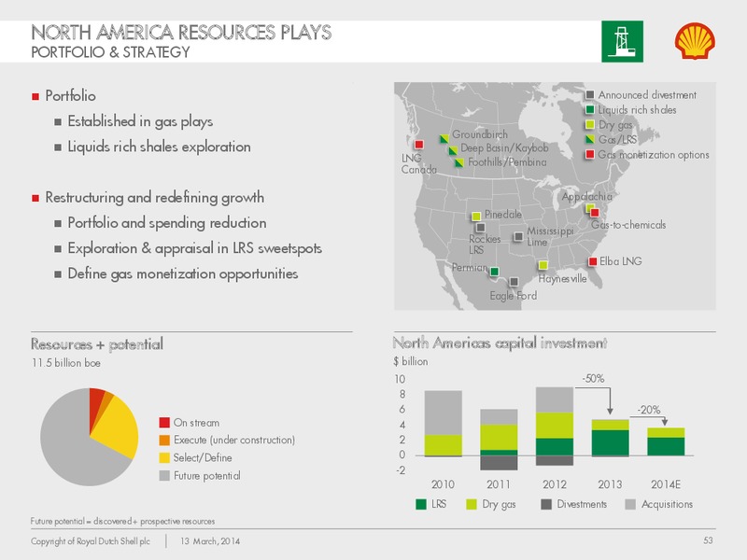Select the LNG Canada red map marker
Image resolution: width=747 pixels, height=560 pixels.
pos(419,145)
